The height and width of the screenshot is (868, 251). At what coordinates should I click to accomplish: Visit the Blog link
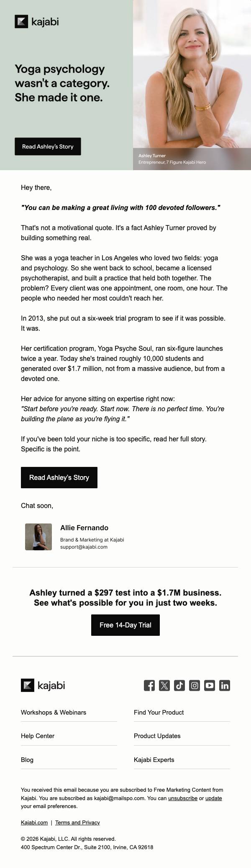27,759
